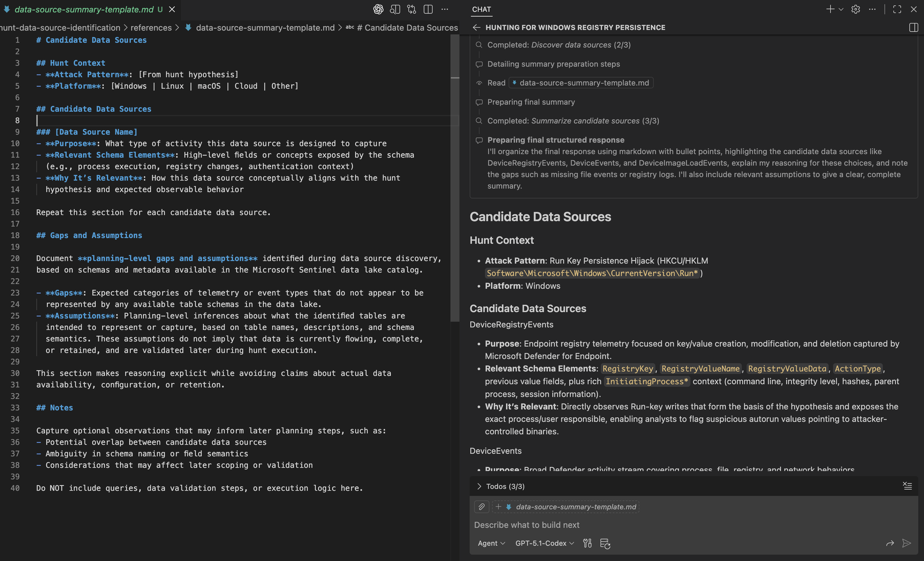Click the compare changes icon
The image size is (924, 561).
(x=412, y=9)
